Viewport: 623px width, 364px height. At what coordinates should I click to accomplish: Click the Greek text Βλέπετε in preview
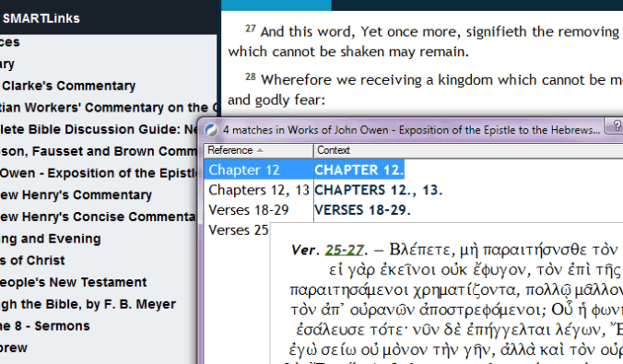tap(422, 250)
